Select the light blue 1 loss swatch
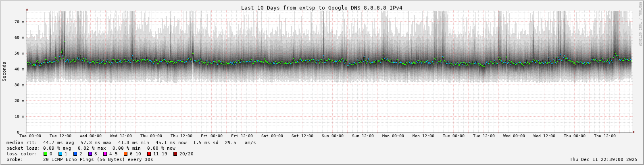 click(x=60, y=154)
